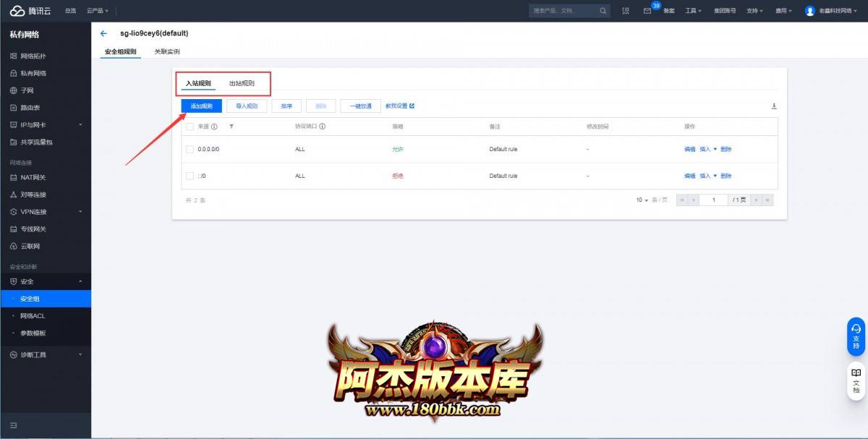Image resolution: width=868 pixels, height=439 pixels.
Task: Click the icon left of the mail icon
Action: click(626, 11)
